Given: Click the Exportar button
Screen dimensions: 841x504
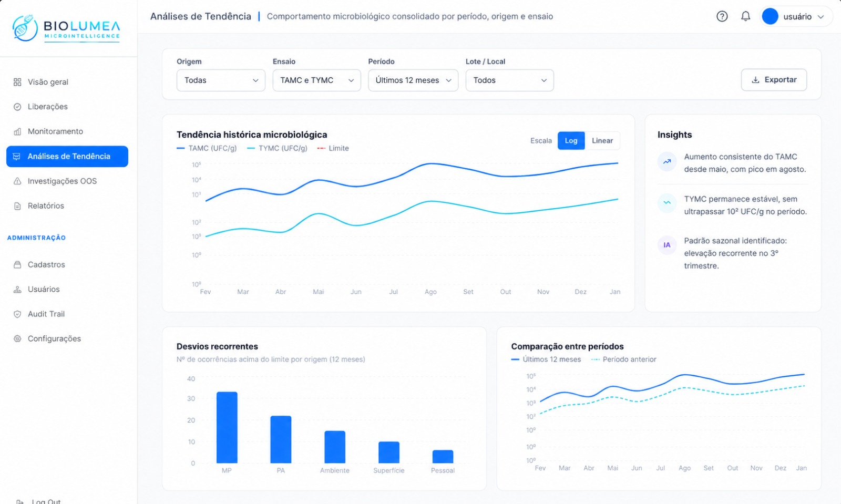Looking at the screenshot, I should pos(774,80).
